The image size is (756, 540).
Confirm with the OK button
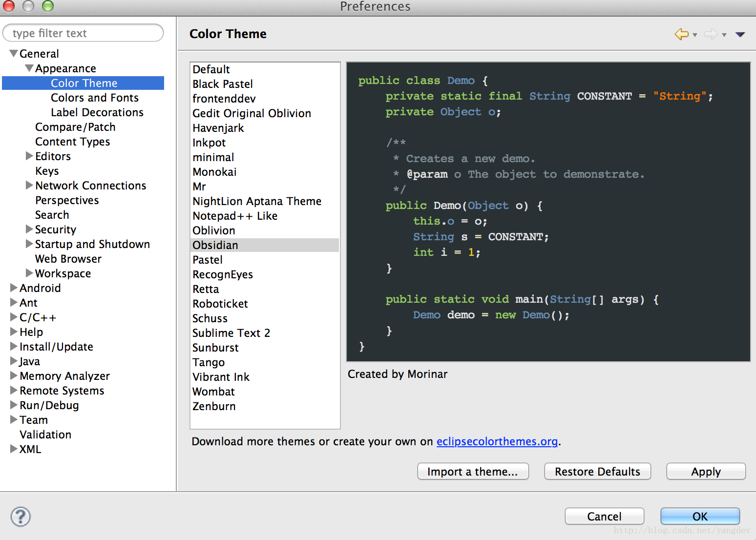pyautogui.click(x=700, y=516)
